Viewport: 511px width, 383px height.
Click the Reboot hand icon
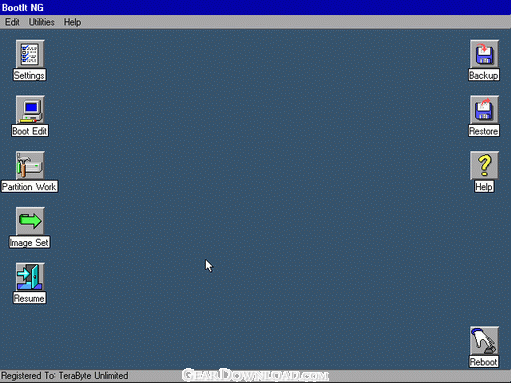(x=484, y=341)
